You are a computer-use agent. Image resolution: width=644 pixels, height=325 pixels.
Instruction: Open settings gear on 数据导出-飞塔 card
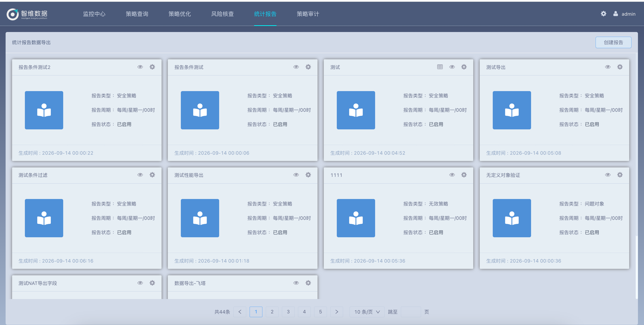pos(308,283)
